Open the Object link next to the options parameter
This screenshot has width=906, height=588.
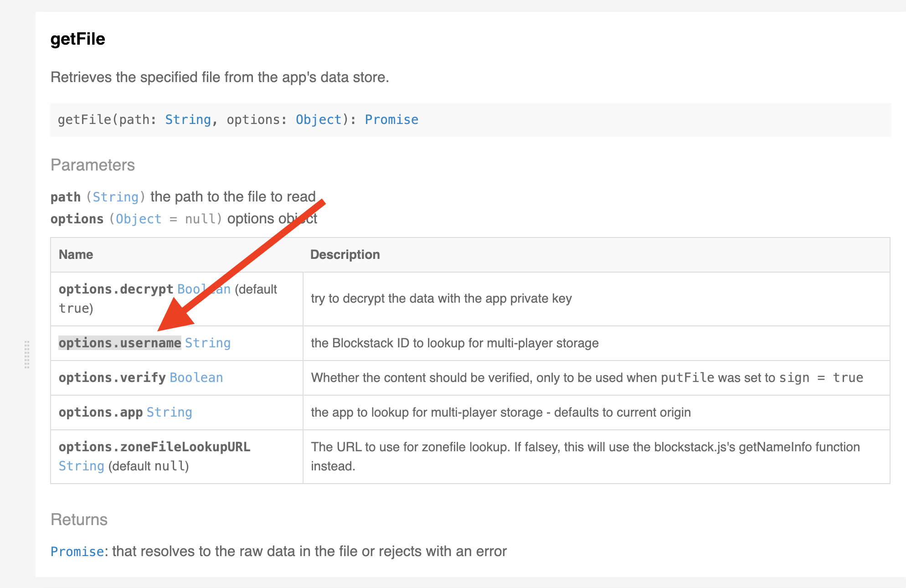click(138, 219)
